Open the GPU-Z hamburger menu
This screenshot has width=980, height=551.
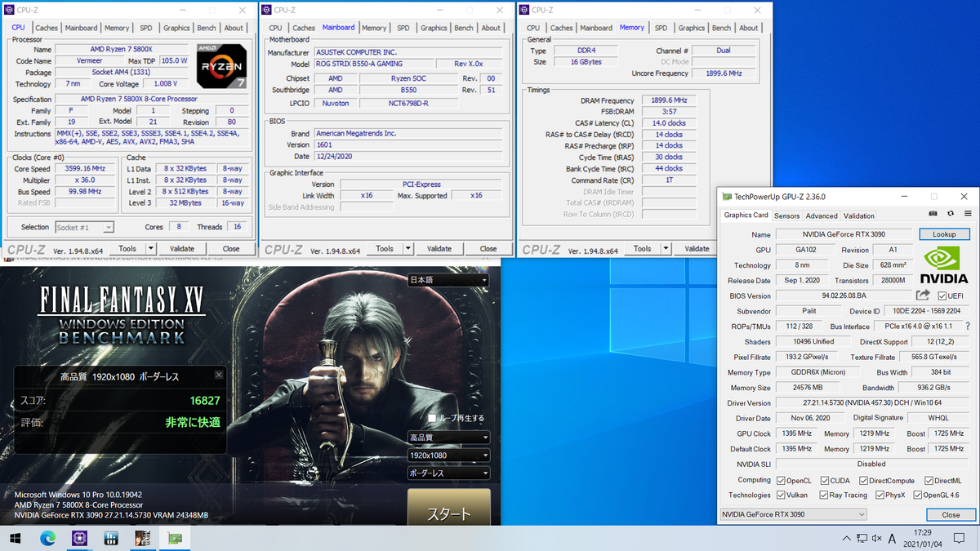click(x=968, y=215)
